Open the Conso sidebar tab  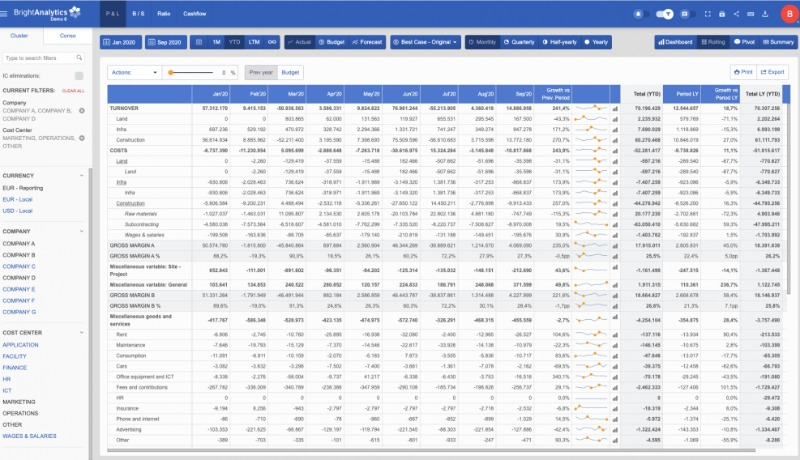pos(68,36)
